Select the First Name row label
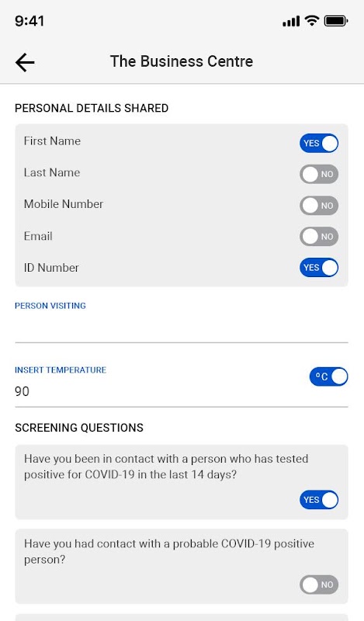The height and width of the screenshot is (621, 364). (52, 141)
